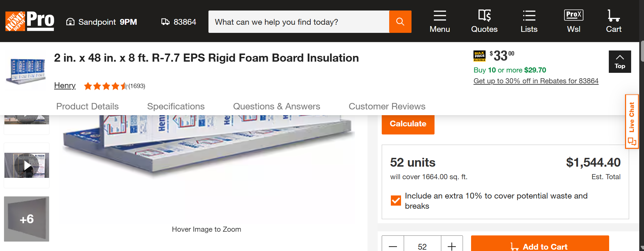This screenshot has height=251, width=644.
Task: Click the search text field
Action: click(298, 22)
